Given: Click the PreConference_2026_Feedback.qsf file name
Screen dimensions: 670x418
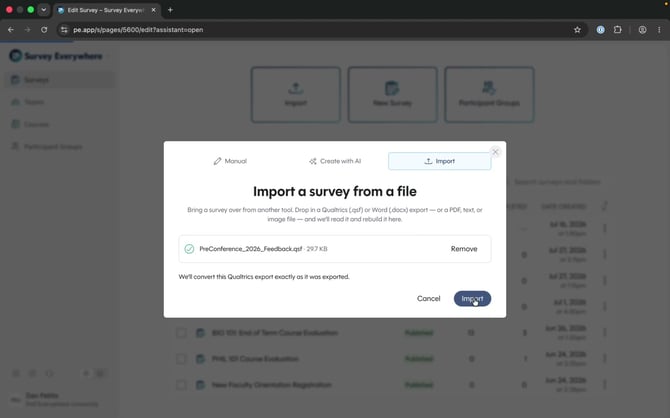Looking at the screenshot, I should tap(251, 249).
